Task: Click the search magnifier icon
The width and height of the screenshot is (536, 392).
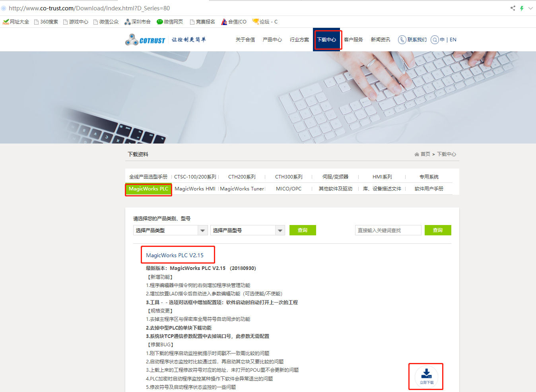Action: click(x=435, y=40)
